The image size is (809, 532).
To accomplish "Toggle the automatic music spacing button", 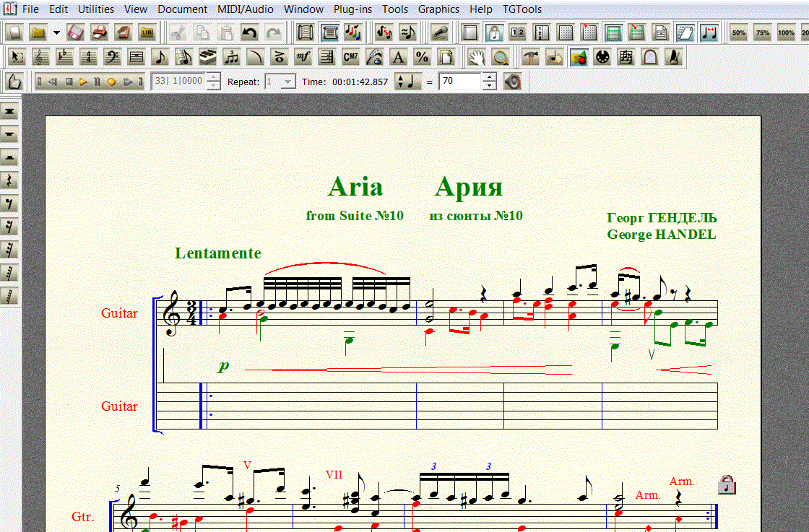I will click(x=709, y=32).
